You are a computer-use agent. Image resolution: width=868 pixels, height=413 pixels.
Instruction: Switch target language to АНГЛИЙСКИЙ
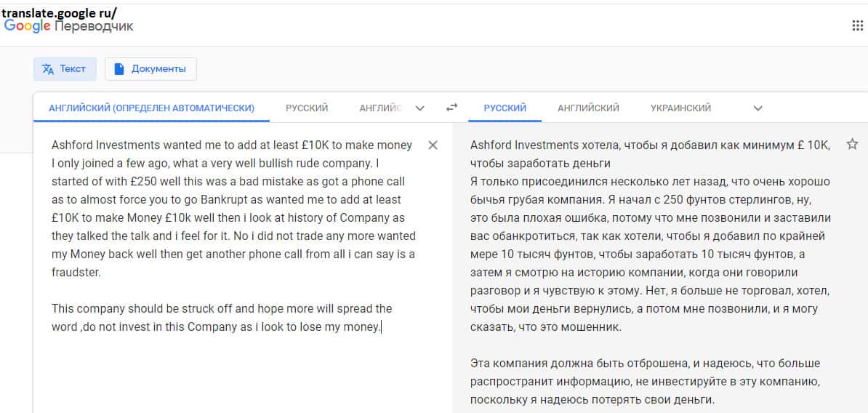click(x=588, y=108)
